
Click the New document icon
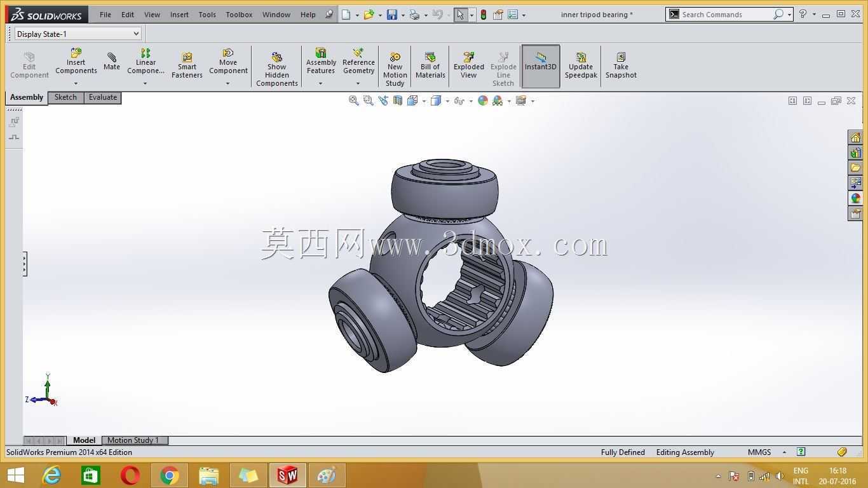point(346,15)
